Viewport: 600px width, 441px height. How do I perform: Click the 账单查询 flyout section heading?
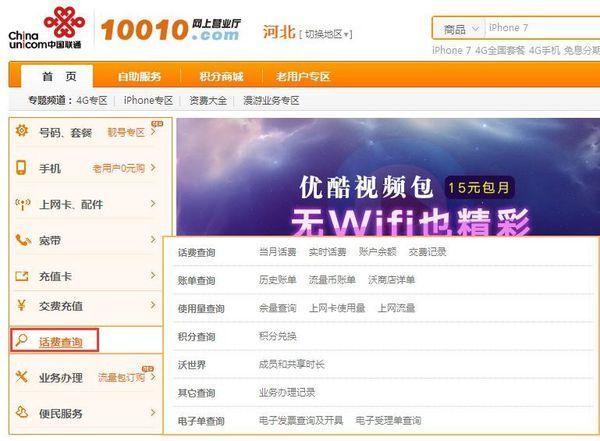[x=196, y=281]
